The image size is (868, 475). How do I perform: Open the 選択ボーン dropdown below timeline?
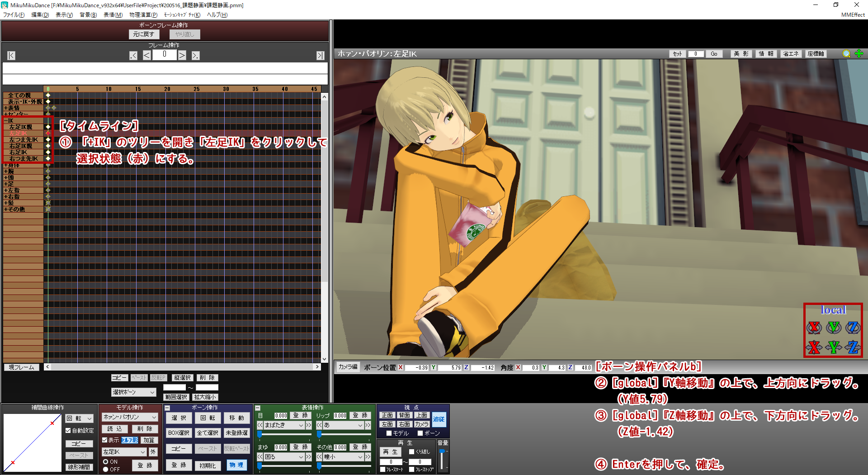133,392
